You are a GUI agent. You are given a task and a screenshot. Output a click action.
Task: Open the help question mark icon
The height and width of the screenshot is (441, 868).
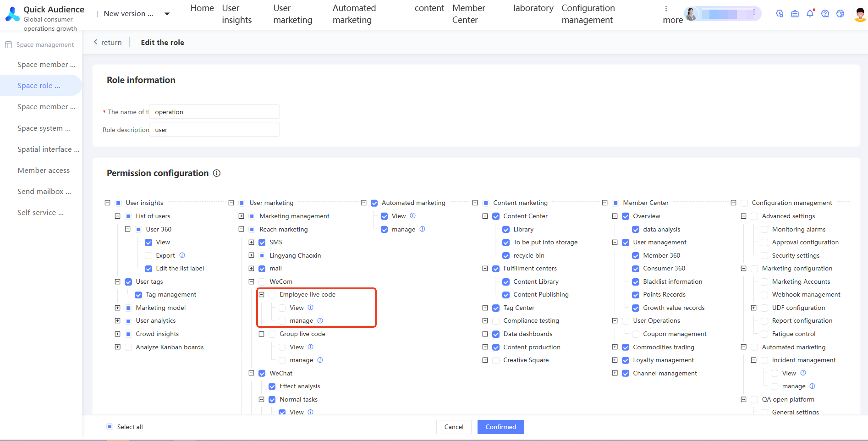pyautogui.click(x=825, y=14)
